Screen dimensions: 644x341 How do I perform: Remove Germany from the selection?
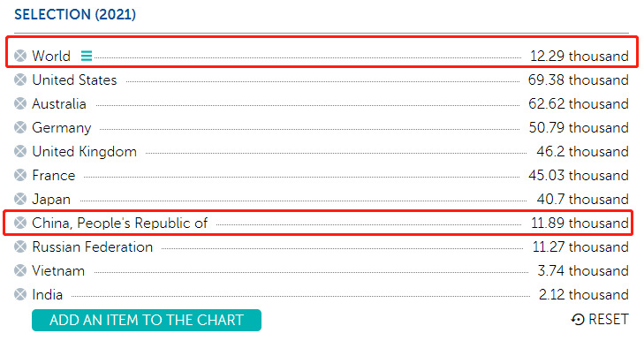point(20,127)
